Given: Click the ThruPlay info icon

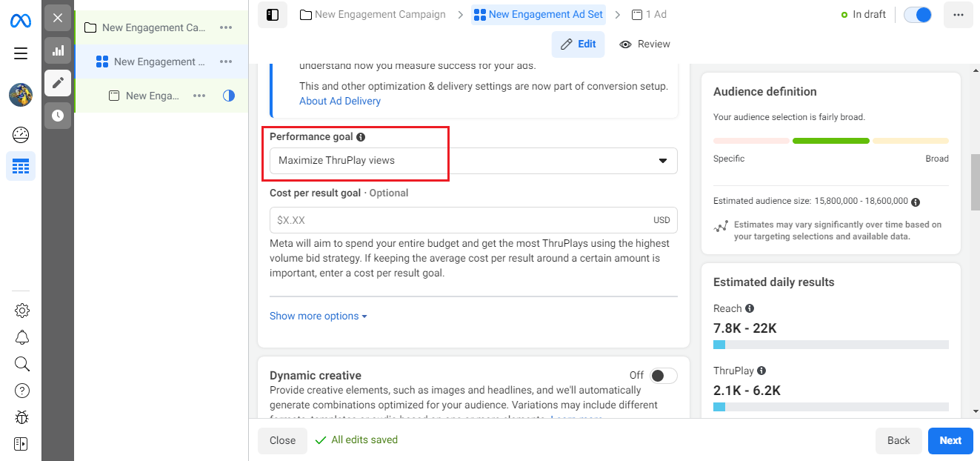Looking at the screenshot, I should pos(761,371).
